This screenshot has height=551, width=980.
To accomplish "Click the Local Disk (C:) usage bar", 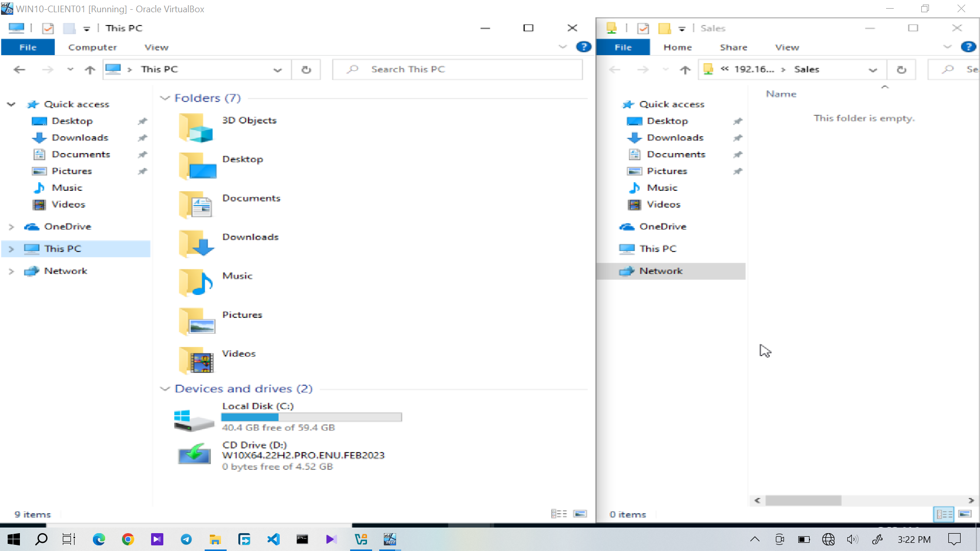I will (311, 417).
